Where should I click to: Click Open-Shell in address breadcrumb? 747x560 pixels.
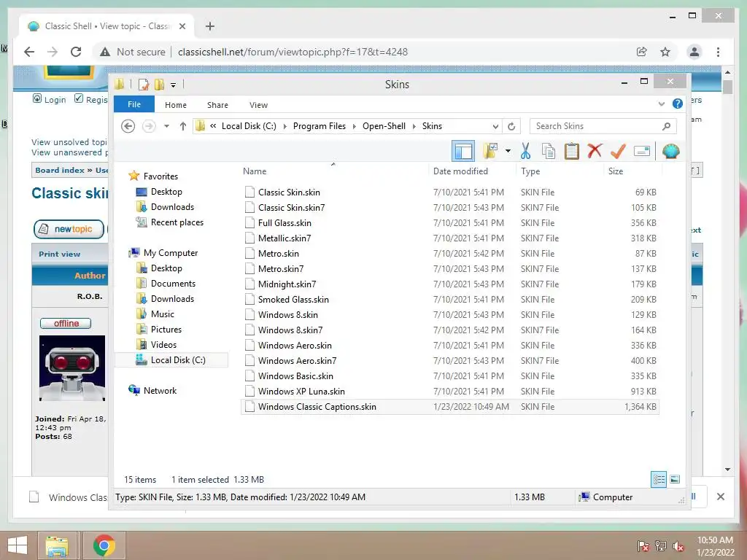[x=384, y=126]
